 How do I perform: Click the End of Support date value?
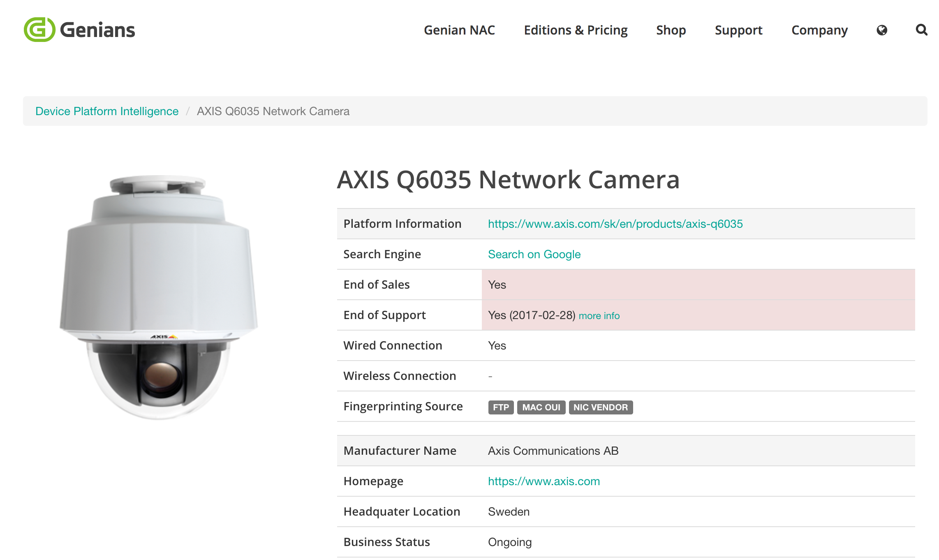(x=532, y=315)
